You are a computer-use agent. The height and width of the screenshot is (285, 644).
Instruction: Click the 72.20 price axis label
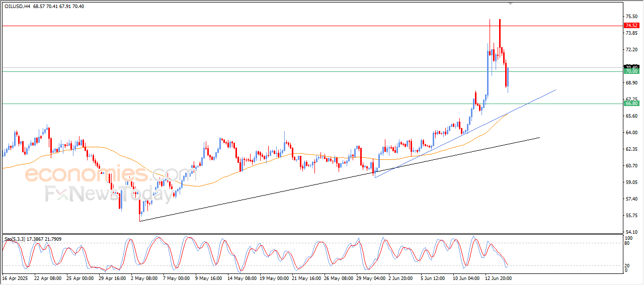pyautogui.click(x=632, y=49)
